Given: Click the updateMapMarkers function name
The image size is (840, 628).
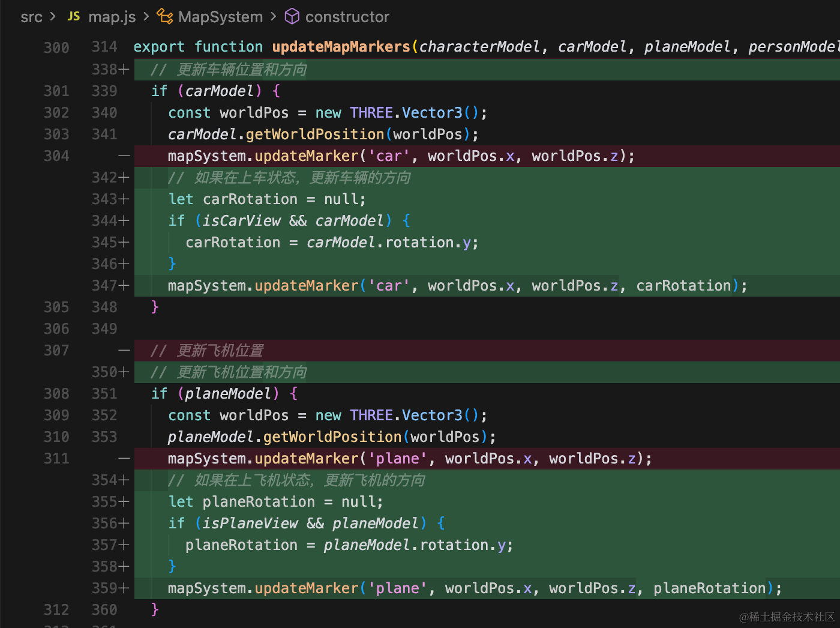Looking at the screenshot, I should (x=341, y=47).
